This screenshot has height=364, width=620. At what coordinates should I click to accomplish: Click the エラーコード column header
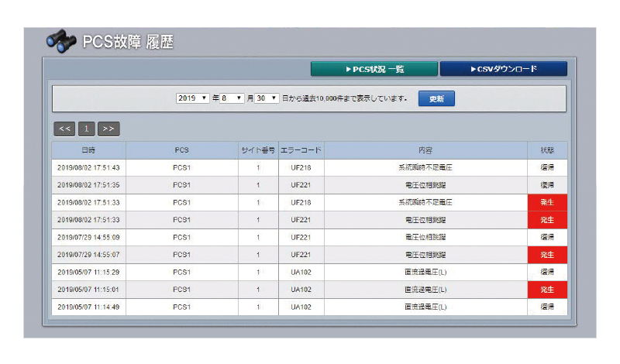(301, 150)
